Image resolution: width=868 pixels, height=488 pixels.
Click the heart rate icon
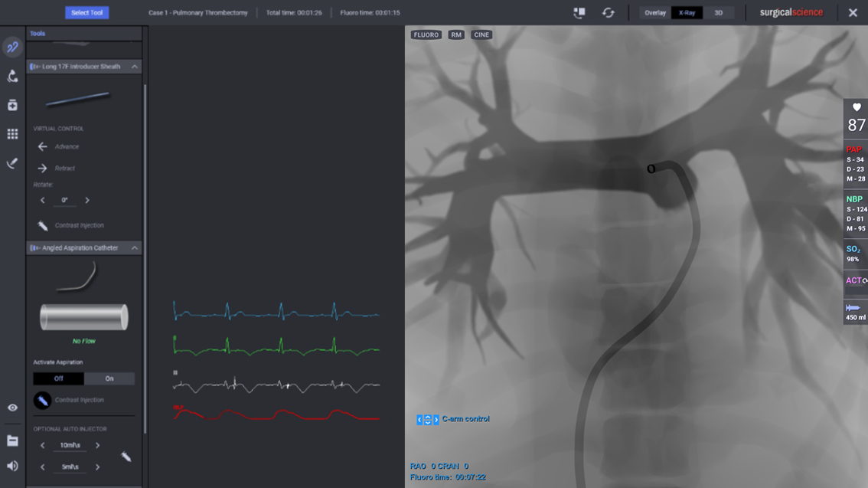coord(857,107)
